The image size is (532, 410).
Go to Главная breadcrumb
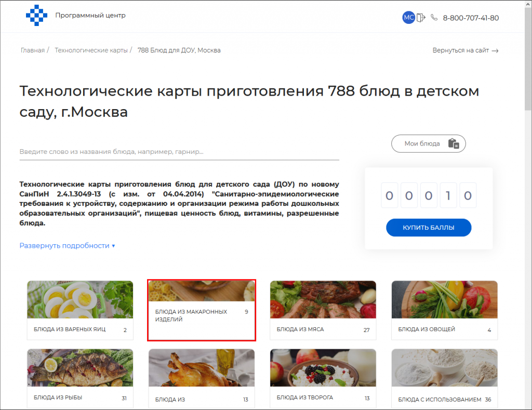33,50
